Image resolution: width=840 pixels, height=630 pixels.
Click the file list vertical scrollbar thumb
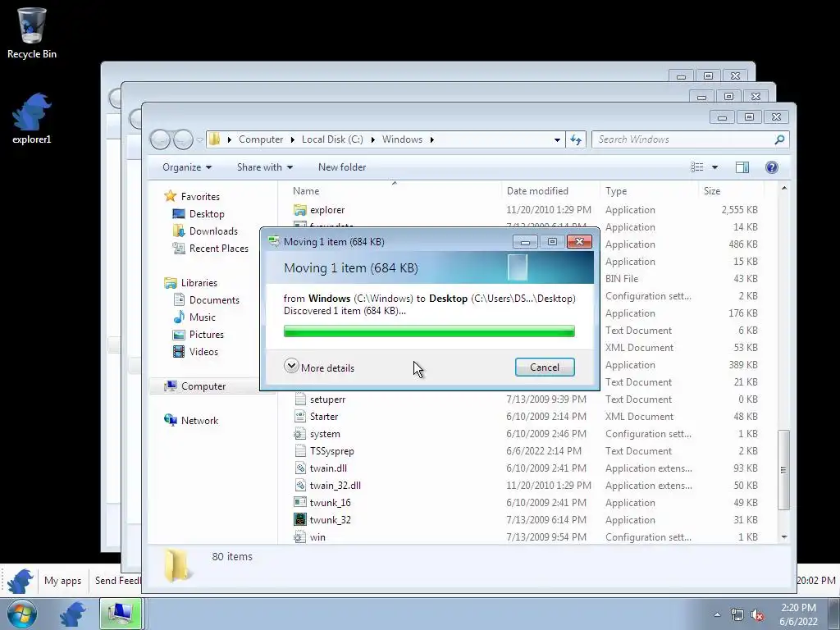[783, 469]
